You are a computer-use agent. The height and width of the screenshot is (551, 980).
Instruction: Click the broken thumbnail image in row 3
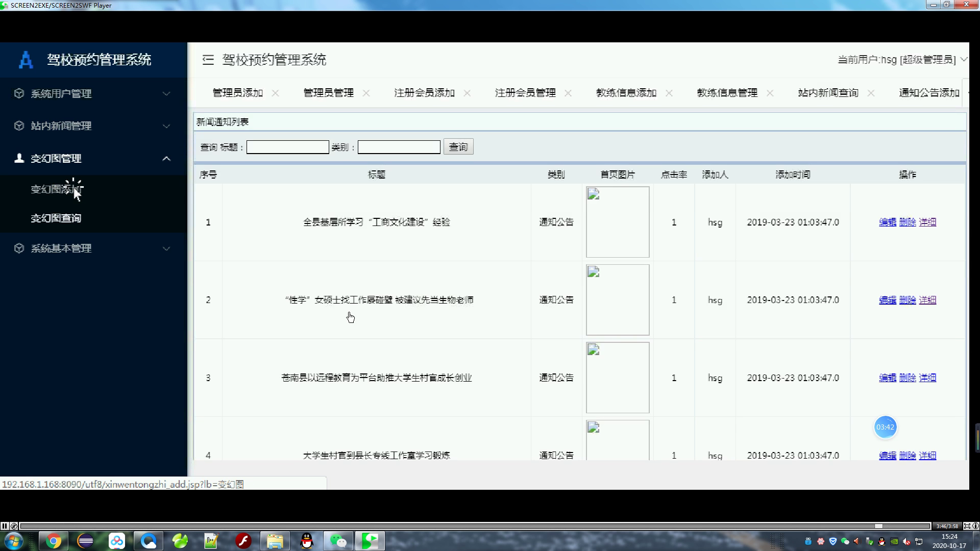pyautogui.click(x=618, y=378)
